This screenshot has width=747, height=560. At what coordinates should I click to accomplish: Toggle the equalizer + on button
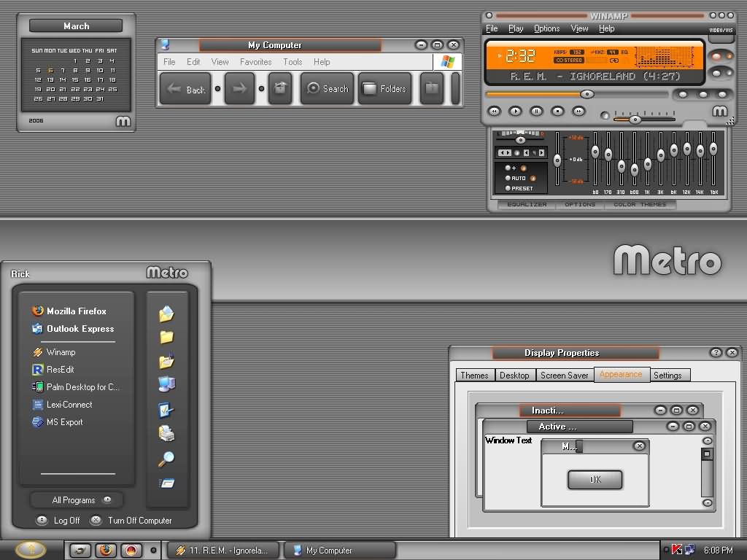(508, 168)
